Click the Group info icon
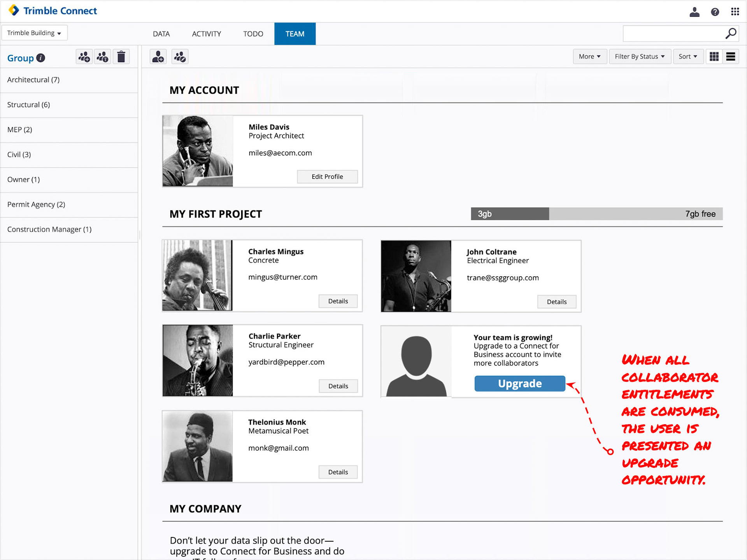The height and width of the screenshot is (560, 747). [40, 58]
